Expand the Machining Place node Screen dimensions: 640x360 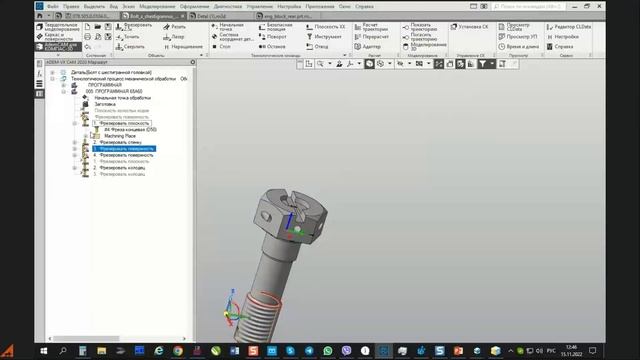86,136
